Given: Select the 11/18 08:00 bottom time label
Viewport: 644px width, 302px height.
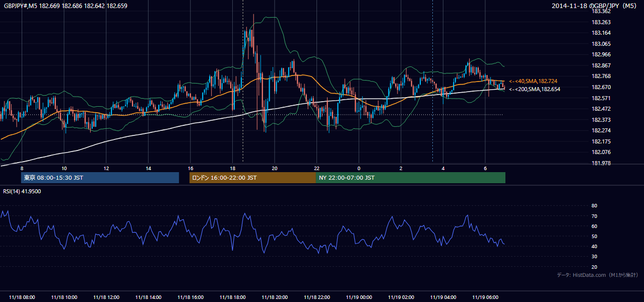Looking at the screenshot, I should coord(22,297).
